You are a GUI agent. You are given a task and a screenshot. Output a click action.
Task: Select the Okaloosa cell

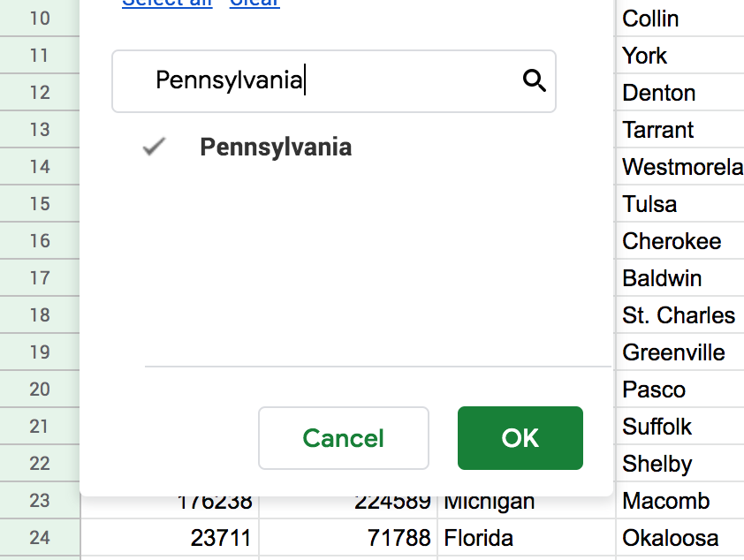[679, 538]
